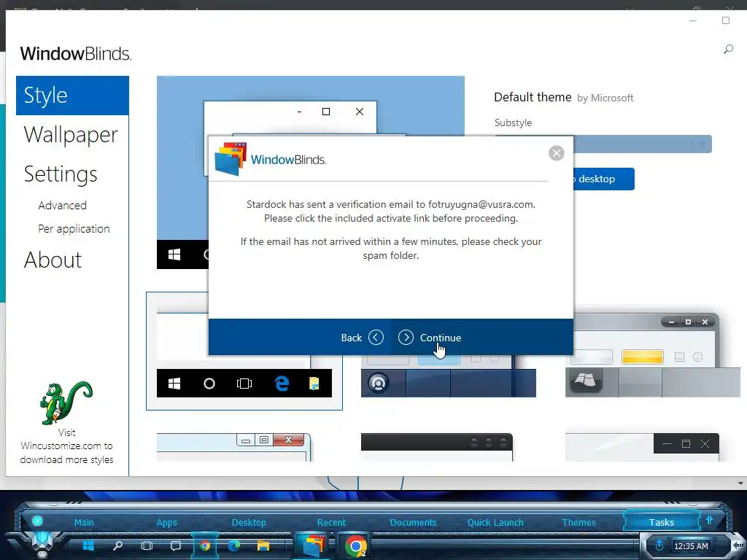Close the WindowBlinds verification dialog

pyautogui.click(x=556, y=153)
